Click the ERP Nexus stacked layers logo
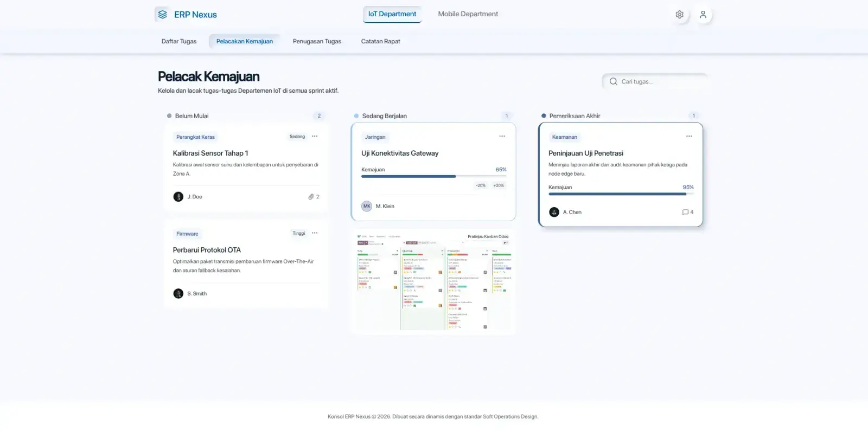Image resolution: width=868 pixels, height=431 pixels. tap(162, 15)
